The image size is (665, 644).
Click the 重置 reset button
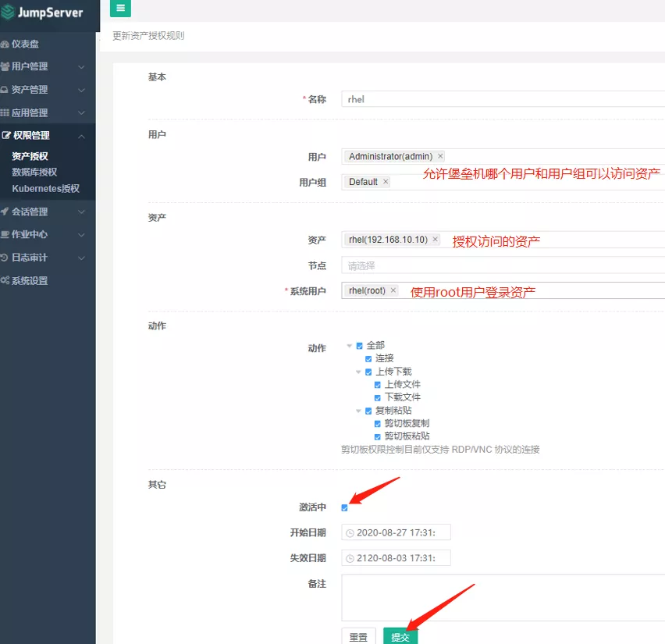(x=358, y=636)
